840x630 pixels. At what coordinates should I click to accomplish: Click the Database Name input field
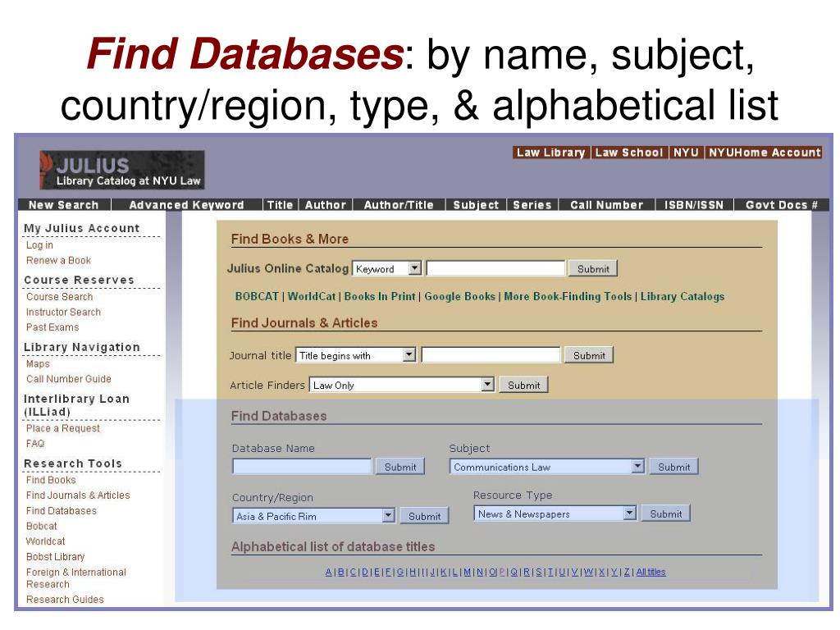point(302,467)
